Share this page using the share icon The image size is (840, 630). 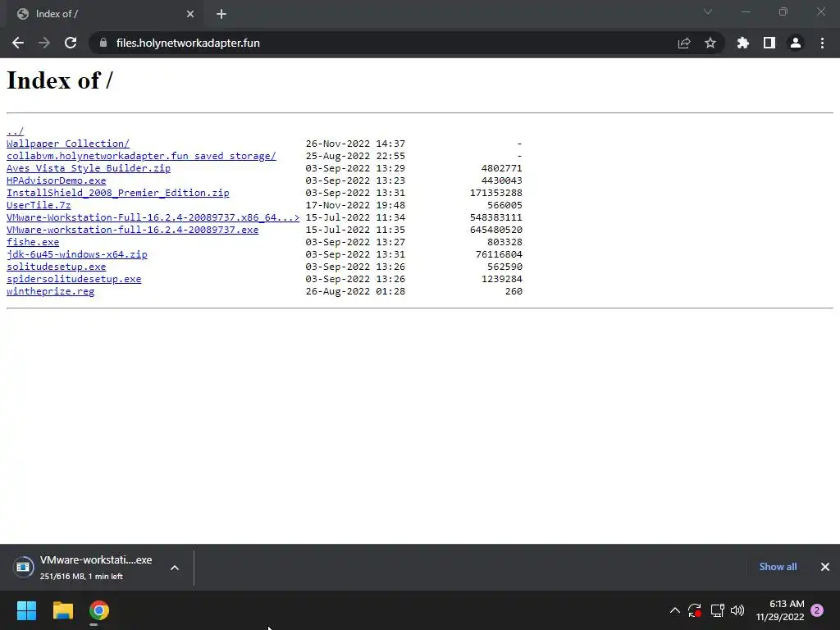684,43
